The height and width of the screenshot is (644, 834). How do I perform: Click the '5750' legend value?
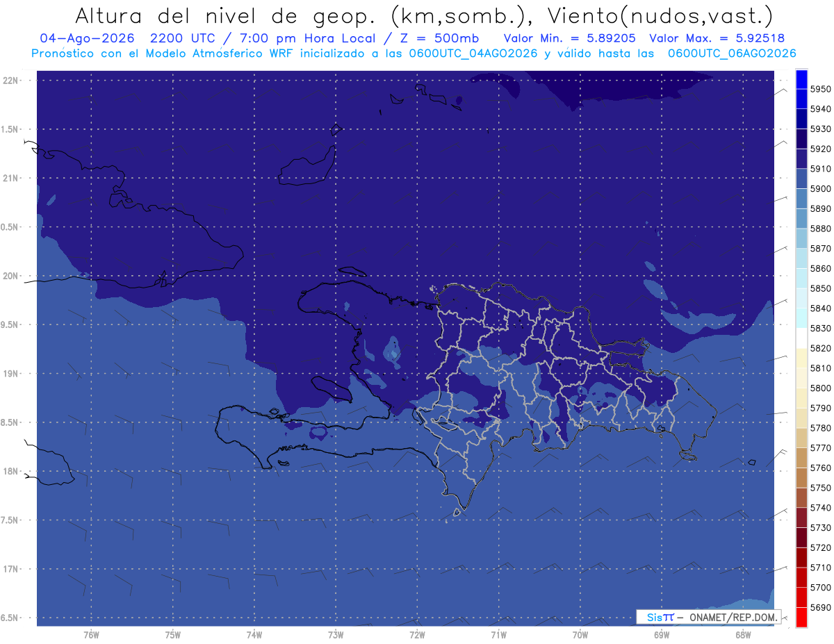pos(821,488)
